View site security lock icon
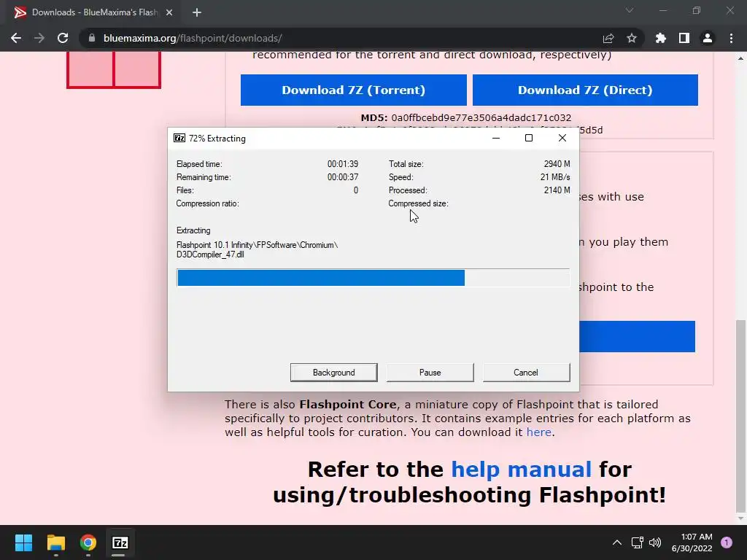 coord(92,38)
